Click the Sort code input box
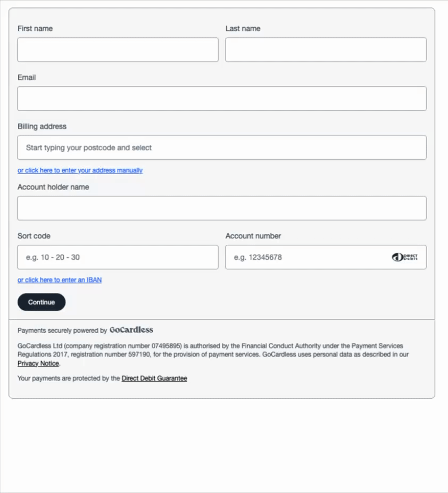 (x=118, y=257)
